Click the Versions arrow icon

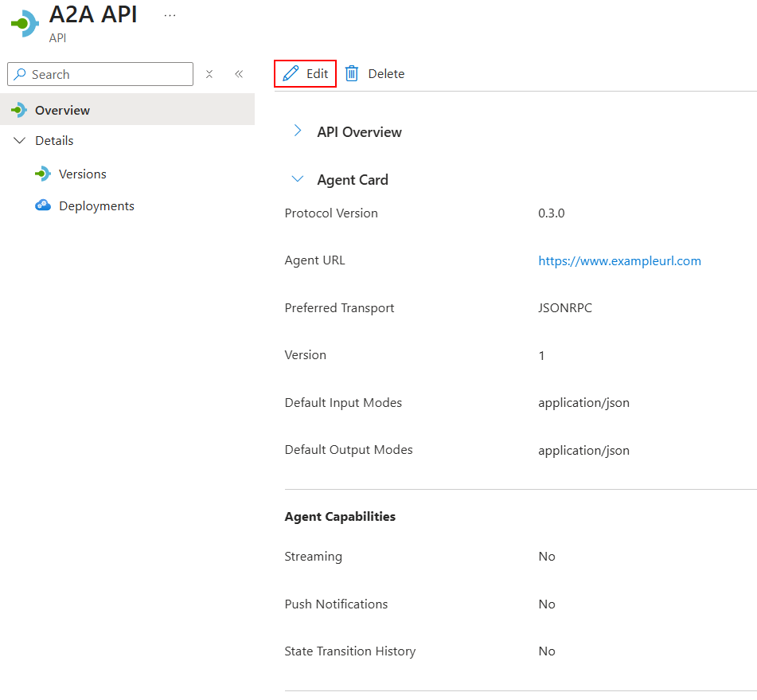42,174
